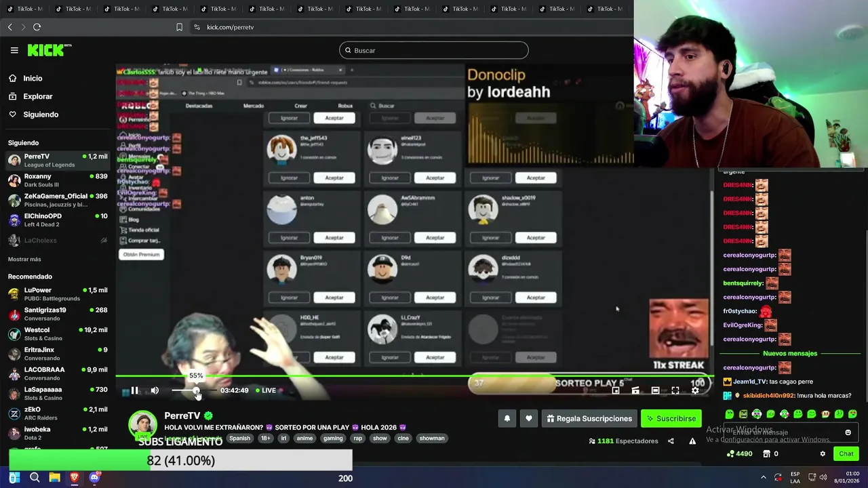Pause the live stream video

(x=134, y=390)
